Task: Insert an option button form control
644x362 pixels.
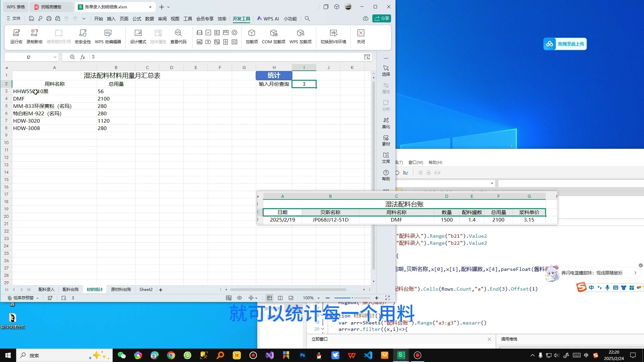Action: [x=234, y=33]
